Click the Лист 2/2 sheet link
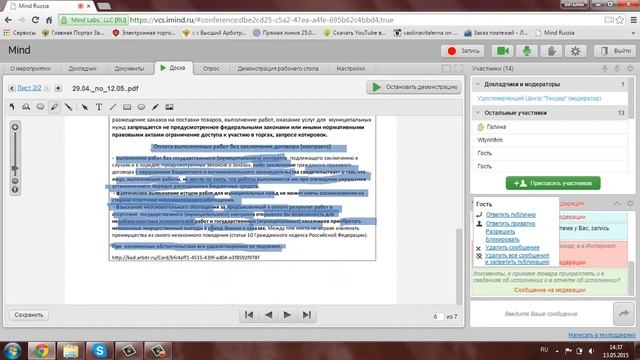 (x=29, y=88)
